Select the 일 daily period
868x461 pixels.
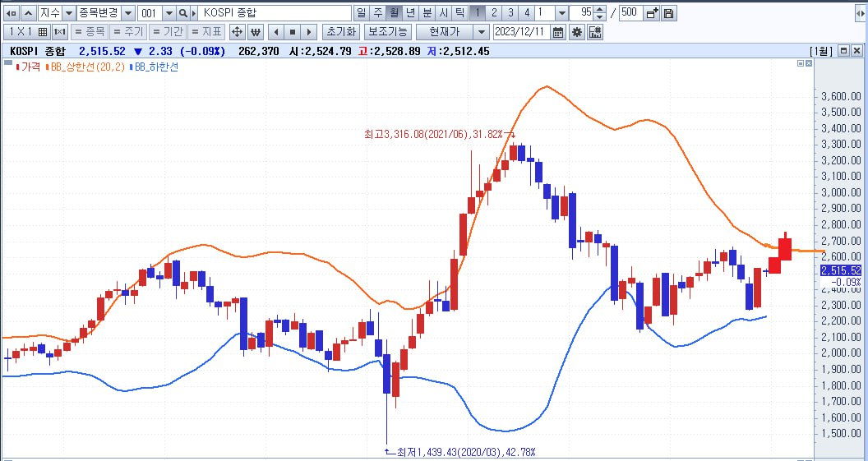(x=362, y=12)
